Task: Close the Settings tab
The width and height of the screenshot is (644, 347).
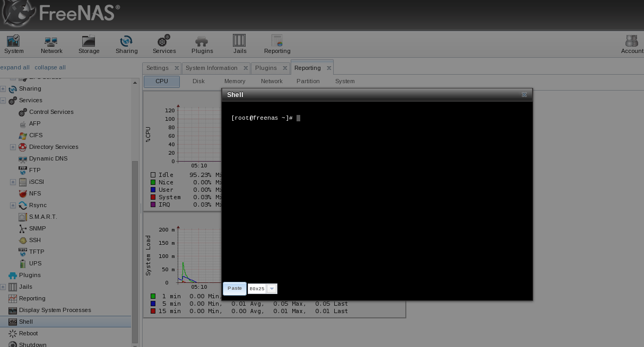Action: pyautogui.click(x=177, y=68)
